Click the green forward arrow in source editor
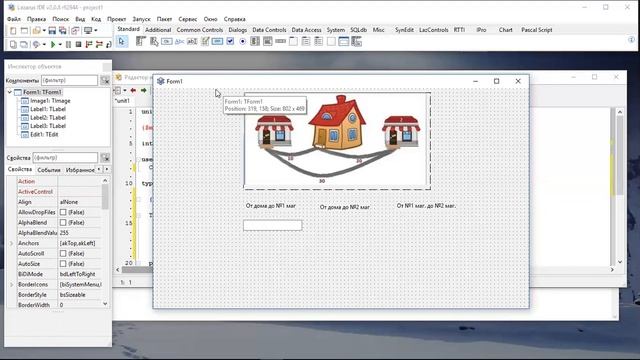 [144, 90]
